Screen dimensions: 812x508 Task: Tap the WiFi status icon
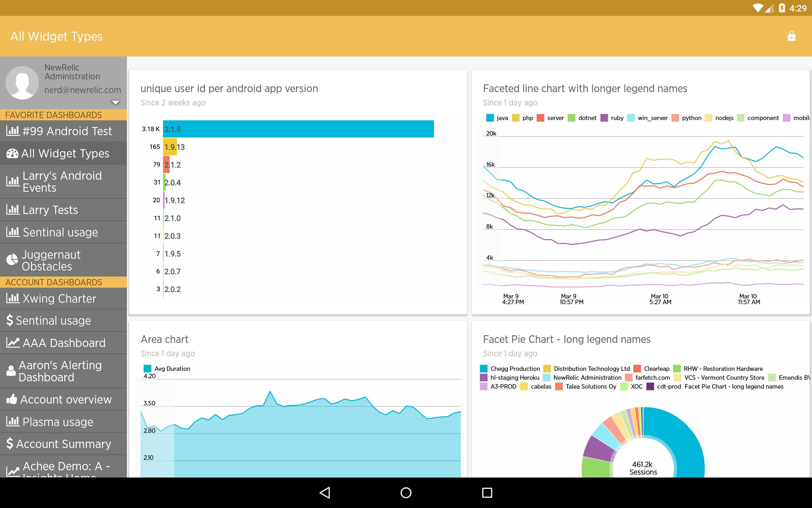point(758,8)
